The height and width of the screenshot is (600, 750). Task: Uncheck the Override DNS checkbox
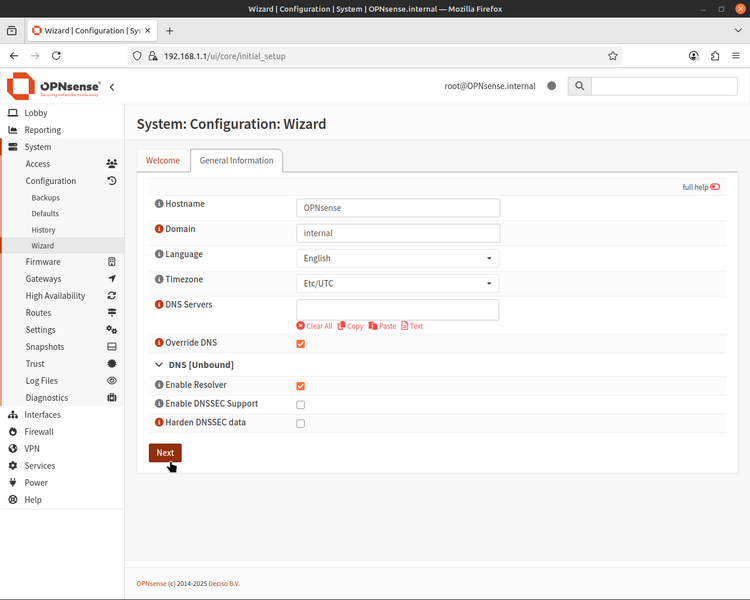coord(300,344)
